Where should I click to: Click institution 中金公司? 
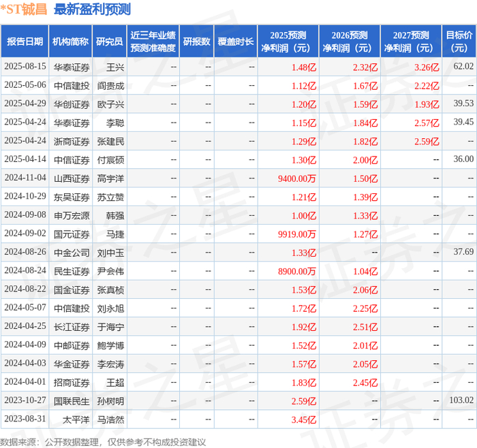click(72, 253)
